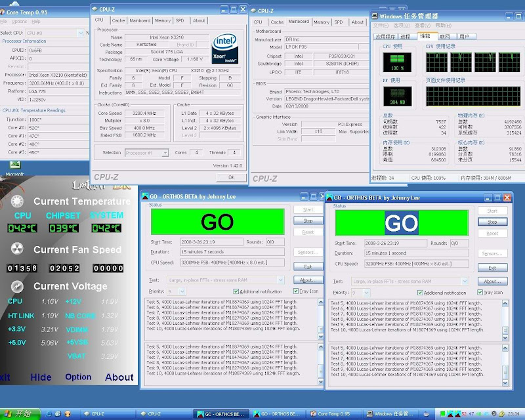Screen dimensions: 525x420
Task: Open the 文件(F) menu in Task Manager
Action: [x=381, y=26]
